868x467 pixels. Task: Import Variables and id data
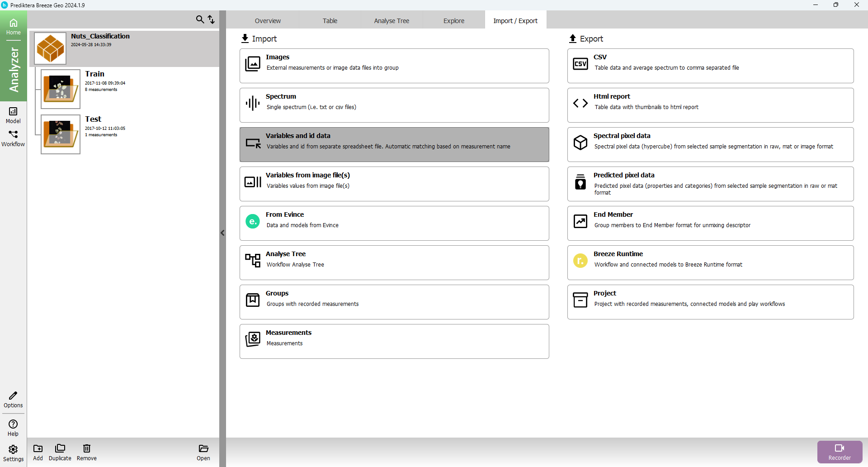394,144
